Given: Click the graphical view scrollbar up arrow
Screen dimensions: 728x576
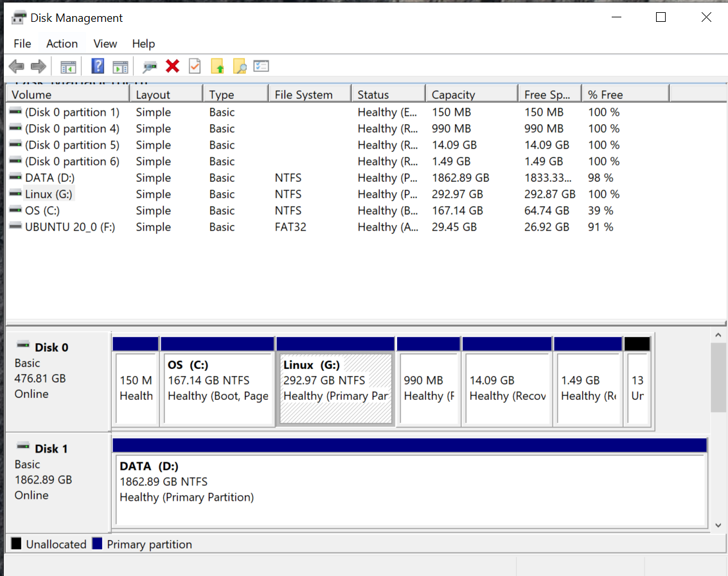Looking at the screenshot, I should point(718,335).
